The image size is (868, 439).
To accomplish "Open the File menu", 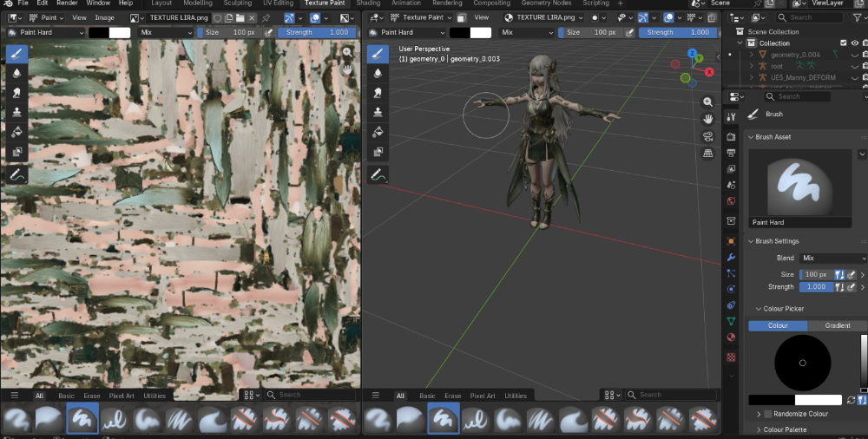I will (x=23, y=3).
